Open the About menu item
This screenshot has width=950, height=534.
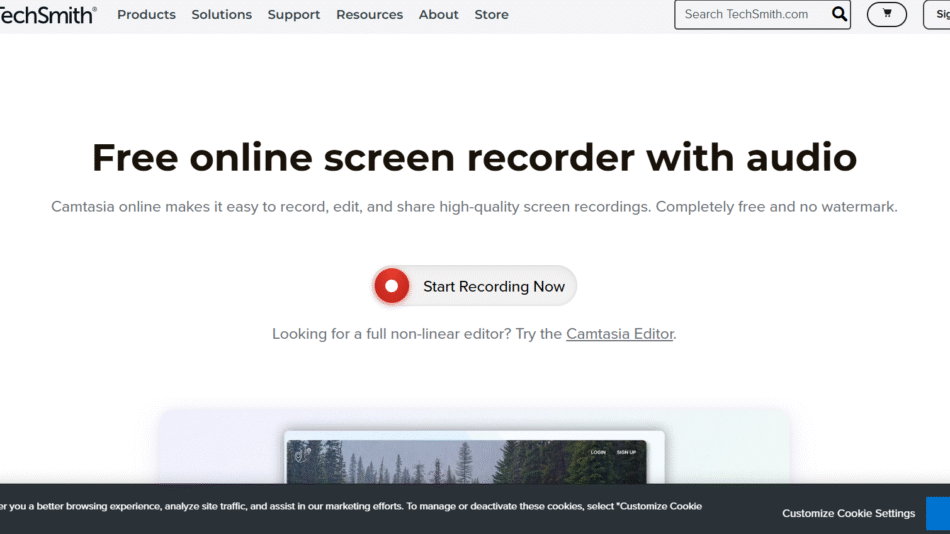[x=438, y=15]
